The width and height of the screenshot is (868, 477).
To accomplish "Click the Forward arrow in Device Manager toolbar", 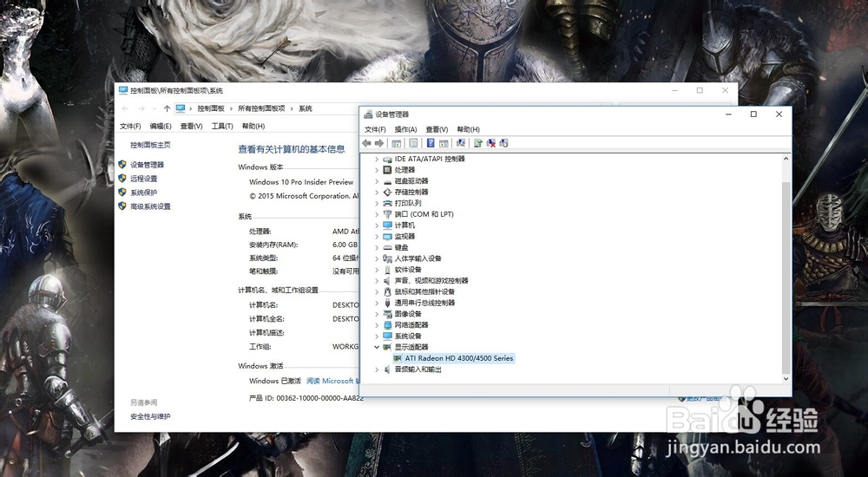I will tap(379, 143).
